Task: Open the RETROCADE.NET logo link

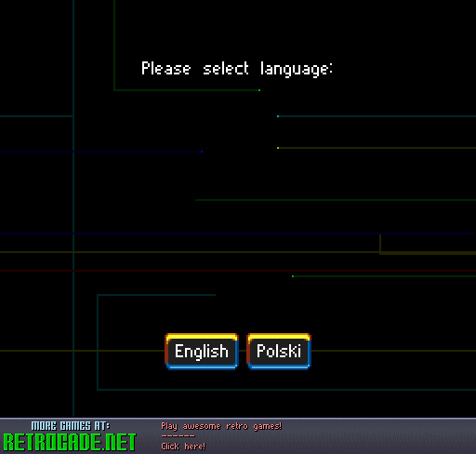Action: click(x=70, y=442)
